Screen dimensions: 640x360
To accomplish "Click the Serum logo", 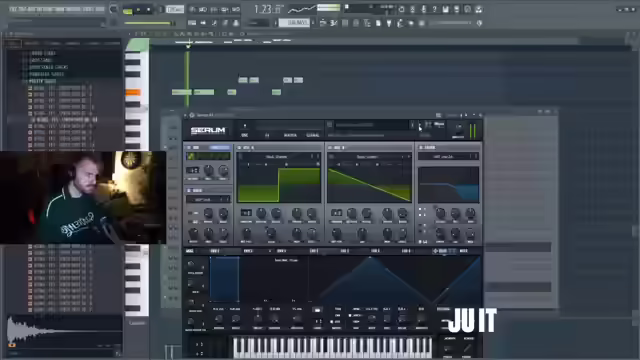I will 208,131.
